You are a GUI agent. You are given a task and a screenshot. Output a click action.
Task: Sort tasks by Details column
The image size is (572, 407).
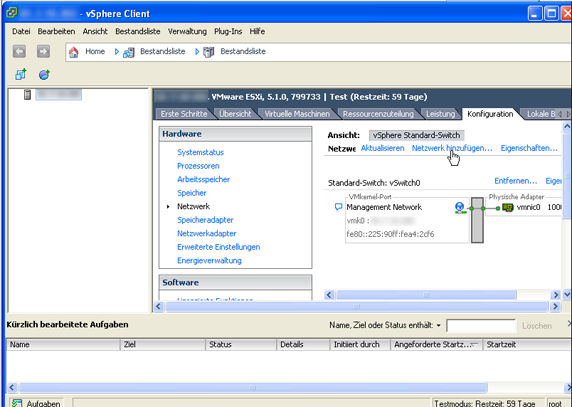pos(303,345)
